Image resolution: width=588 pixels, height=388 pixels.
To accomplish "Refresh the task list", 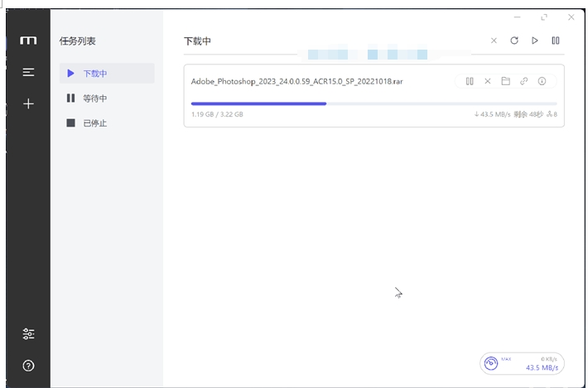I will click(x=514, y=41).
